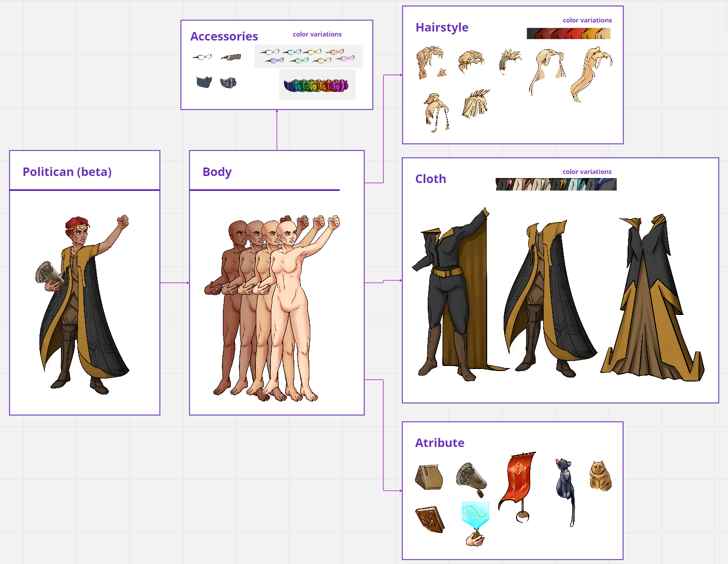Click the hair color variations strip
Screen dimensions: 728x564
tap(568, 33)
